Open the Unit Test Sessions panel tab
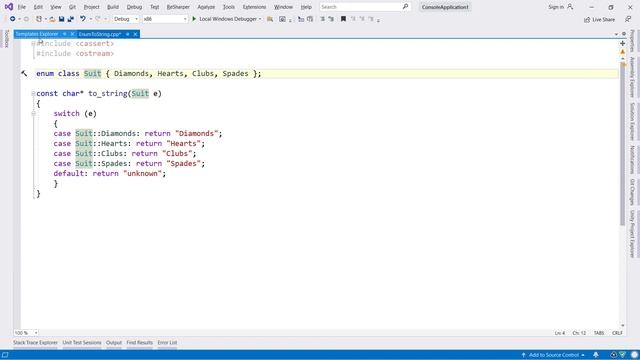 tap(82, 342)
